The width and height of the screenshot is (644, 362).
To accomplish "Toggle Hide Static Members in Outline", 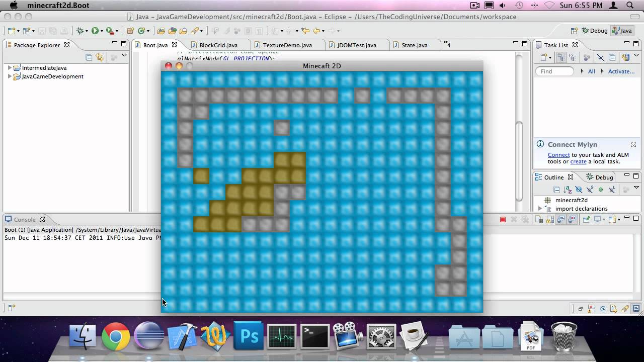I will tap(590, 190).
